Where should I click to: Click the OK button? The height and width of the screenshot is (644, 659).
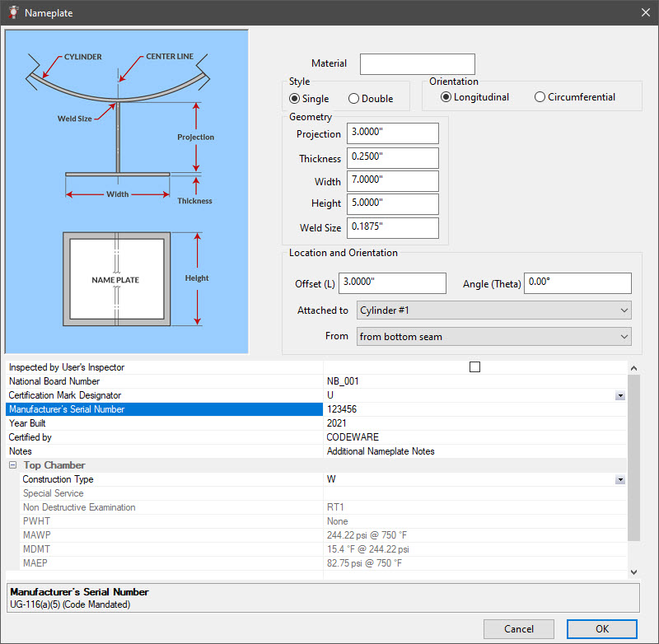point(602,629)
